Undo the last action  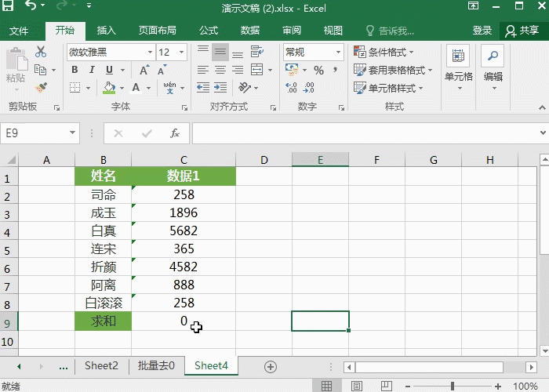coord(31,5)
